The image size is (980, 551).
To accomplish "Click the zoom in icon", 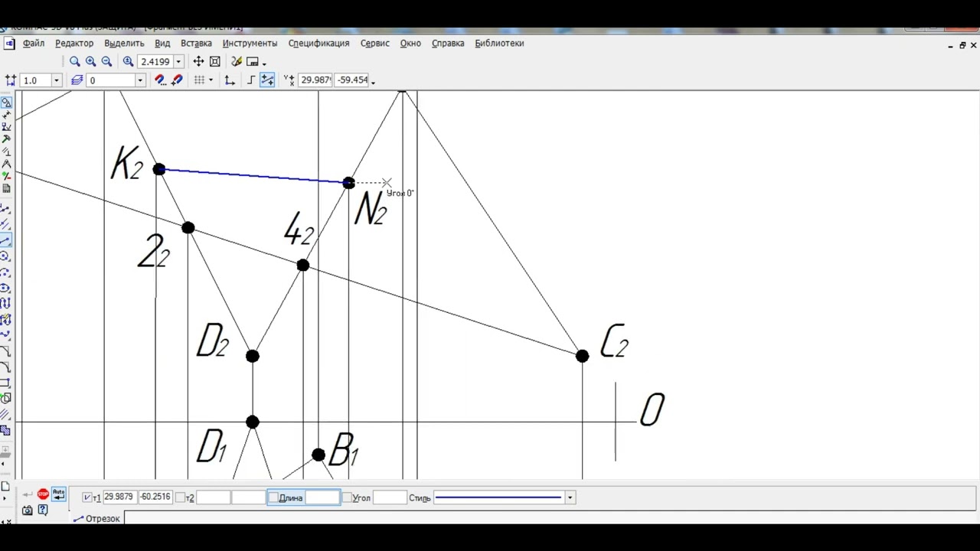I will tap(91, 62).
